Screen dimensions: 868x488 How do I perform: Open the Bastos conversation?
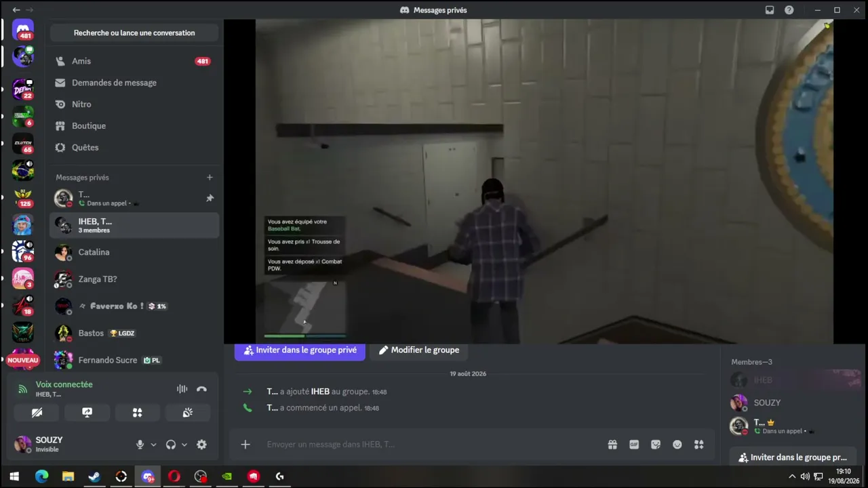(134, 333)
